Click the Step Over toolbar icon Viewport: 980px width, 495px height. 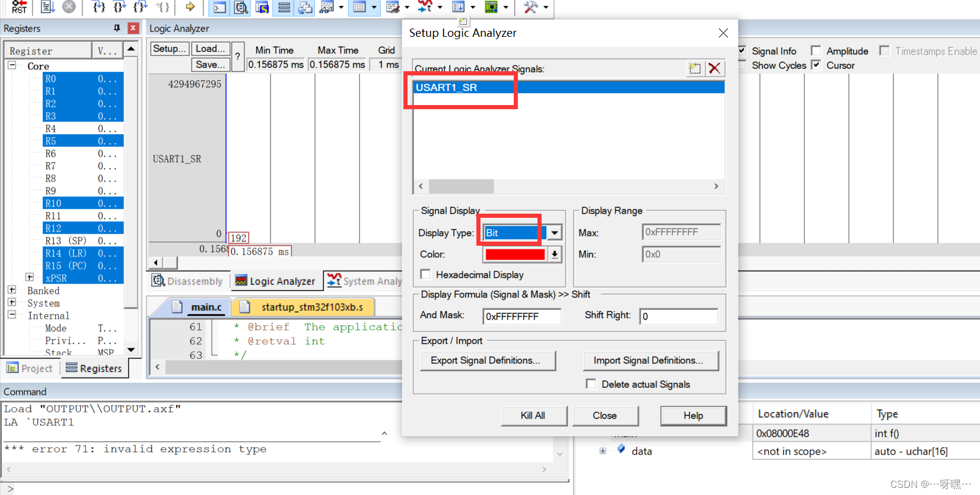(x=120, y=7)
